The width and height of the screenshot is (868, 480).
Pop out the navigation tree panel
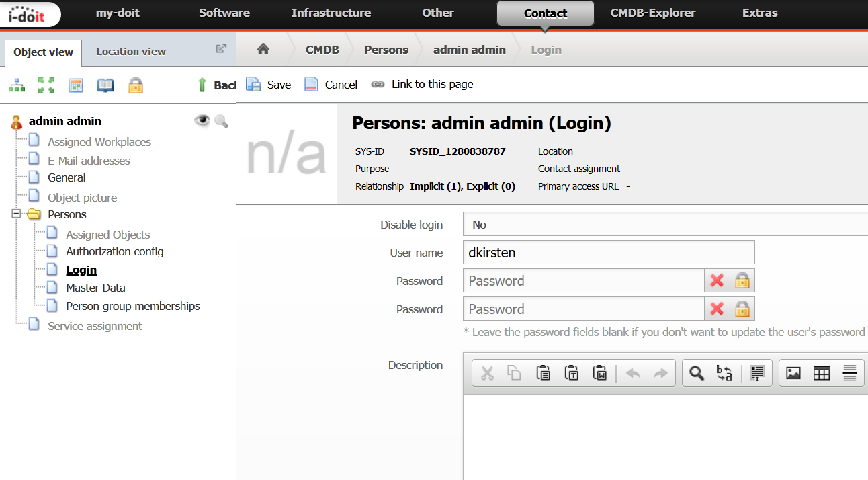[221, 48]
